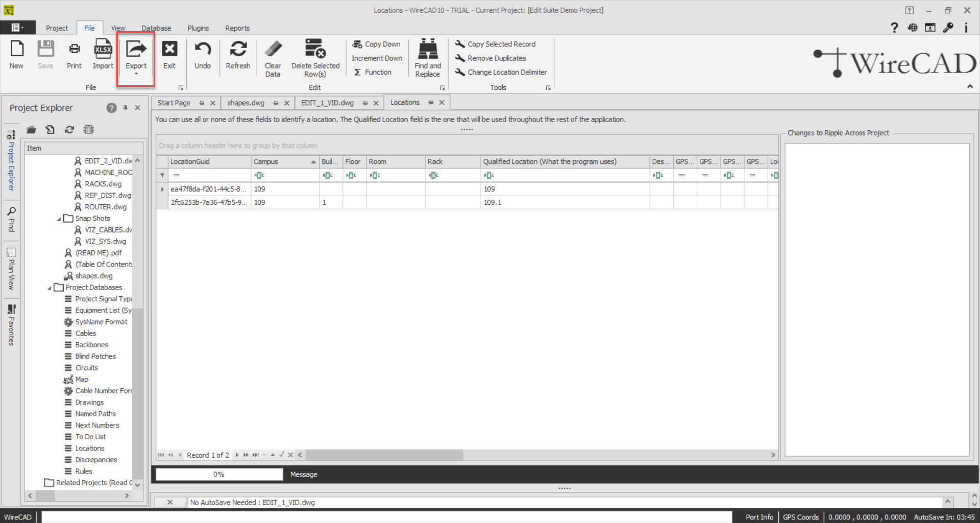Close the Project Explorer panel
The height and width of the screenshot is (523, 980).
[137, 108]
